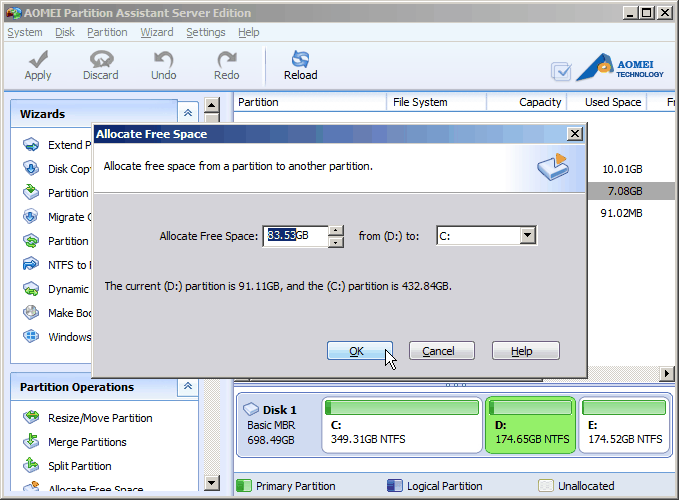Click the Merge Partitions label

87,442
